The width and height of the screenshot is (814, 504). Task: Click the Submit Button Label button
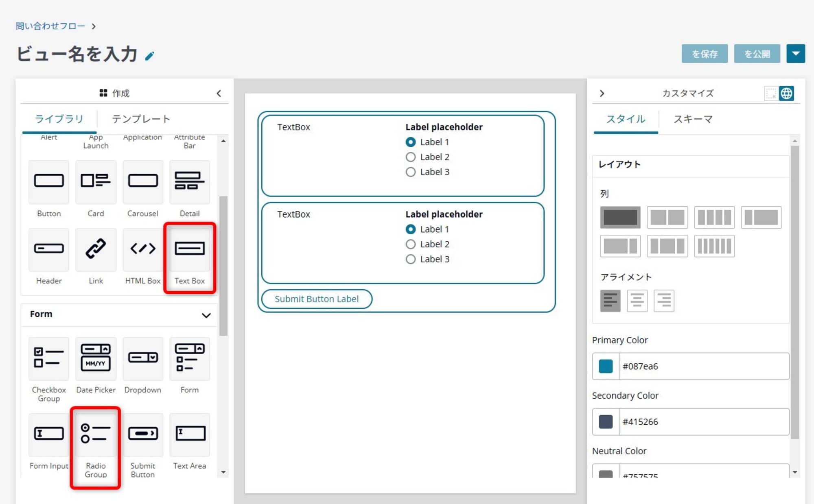316,299
